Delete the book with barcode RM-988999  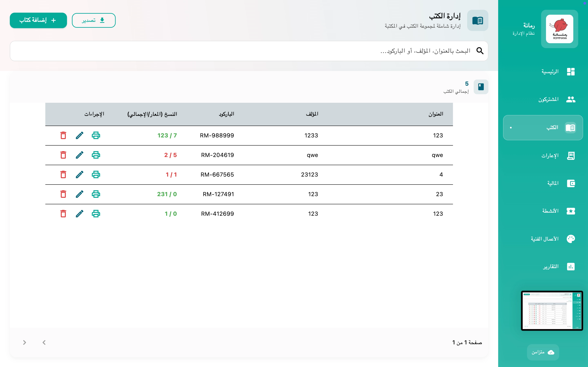pos(63,135)
